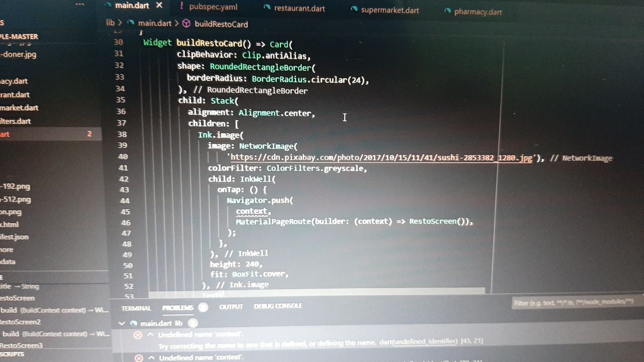Screen dimensions: 644x362
Task: Click Alignment.center on line 36
Action: click(275, 113)
